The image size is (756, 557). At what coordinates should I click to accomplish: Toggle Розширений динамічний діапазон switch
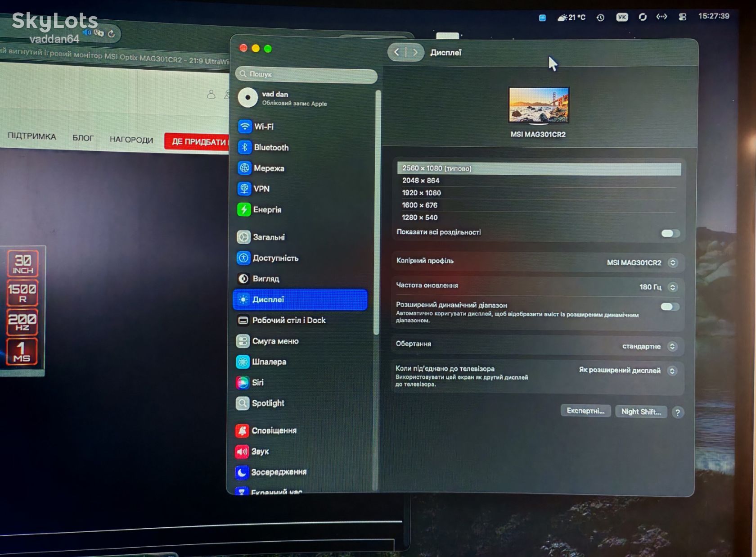[x=670, y=307]
